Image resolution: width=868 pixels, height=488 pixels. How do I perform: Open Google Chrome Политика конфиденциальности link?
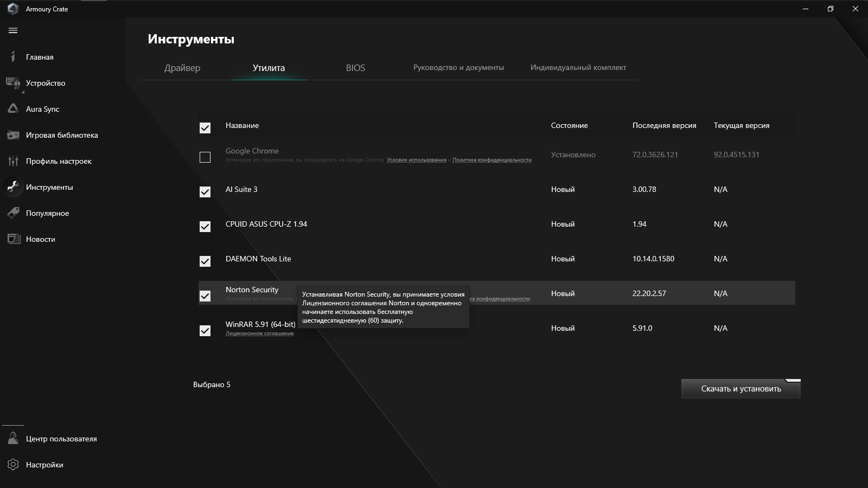(x=492, y=160)
